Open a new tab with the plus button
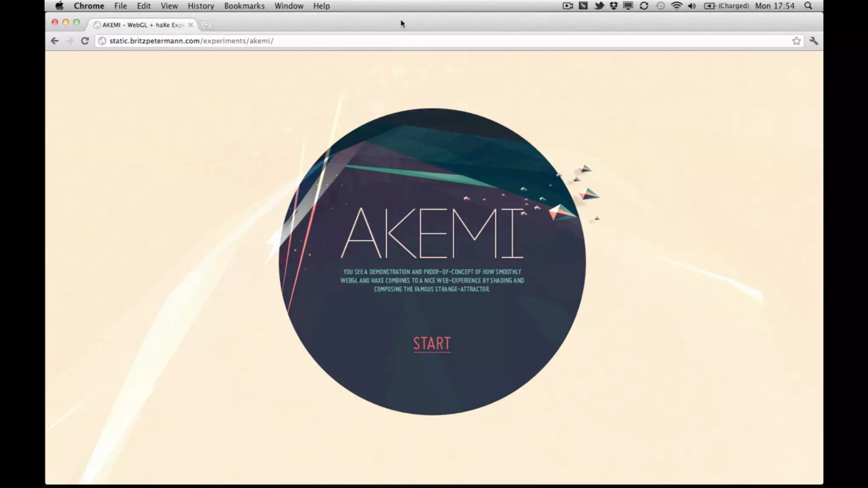Image resolution: width=868 pixels, height=488 pixels. click(x=206, y=25)
